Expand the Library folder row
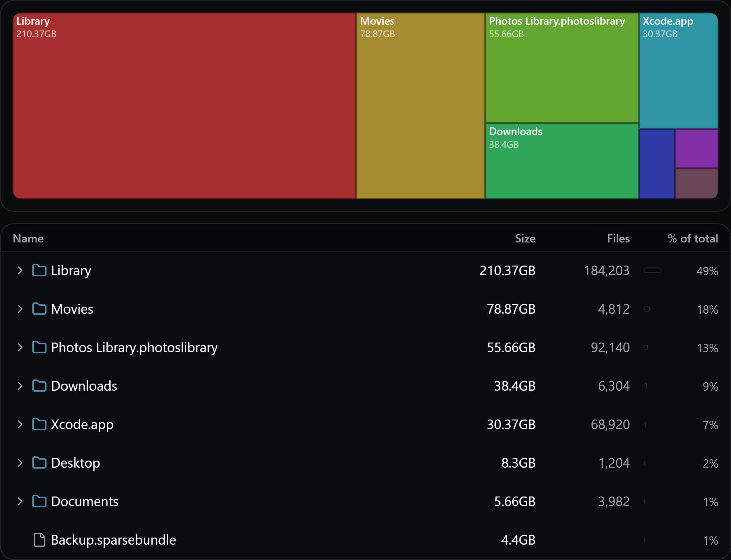 point(20,270)
